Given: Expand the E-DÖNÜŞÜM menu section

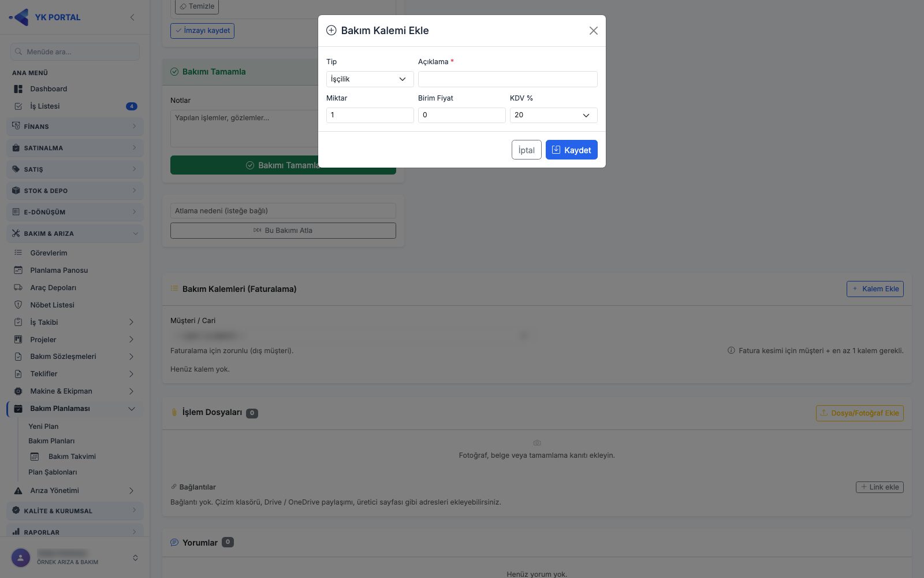Looking at the screenshot, I should 75,212.
